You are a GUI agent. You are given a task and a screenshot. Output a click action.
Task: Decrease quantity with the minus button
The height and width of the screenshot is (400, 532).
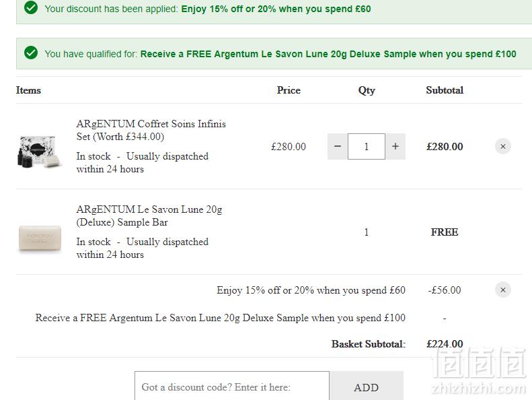tap(337, 147)
